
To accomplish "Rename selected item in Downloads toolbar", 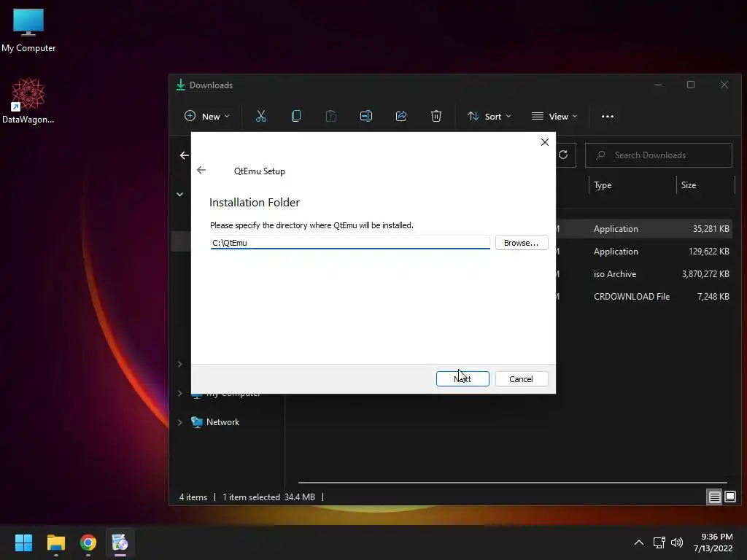I will tap(366, 116).
